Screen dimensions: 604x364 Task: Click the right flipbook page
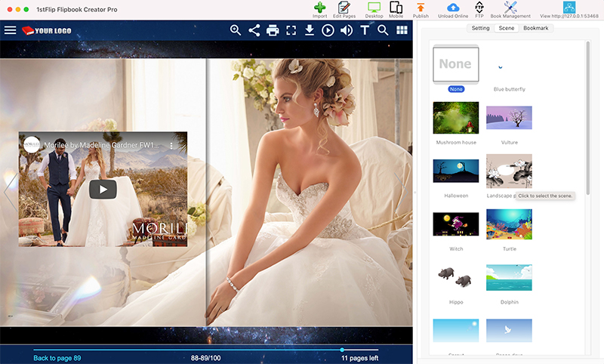coord(310,193)
